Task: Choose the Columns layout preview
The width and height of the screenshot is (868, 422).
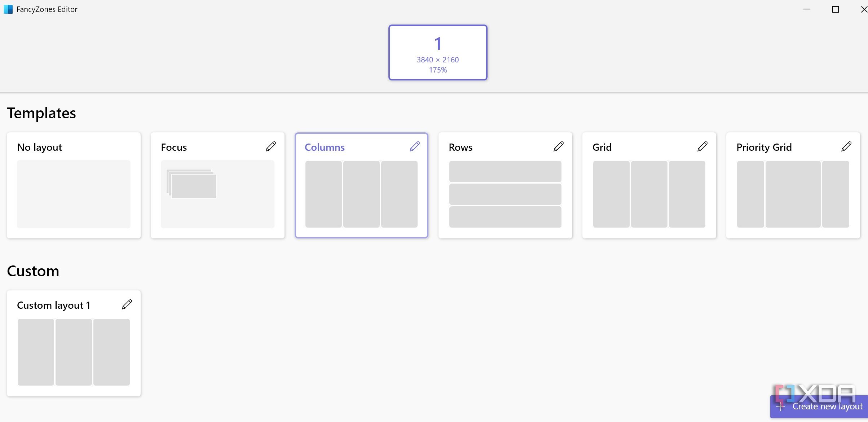Action: [361, 194]
